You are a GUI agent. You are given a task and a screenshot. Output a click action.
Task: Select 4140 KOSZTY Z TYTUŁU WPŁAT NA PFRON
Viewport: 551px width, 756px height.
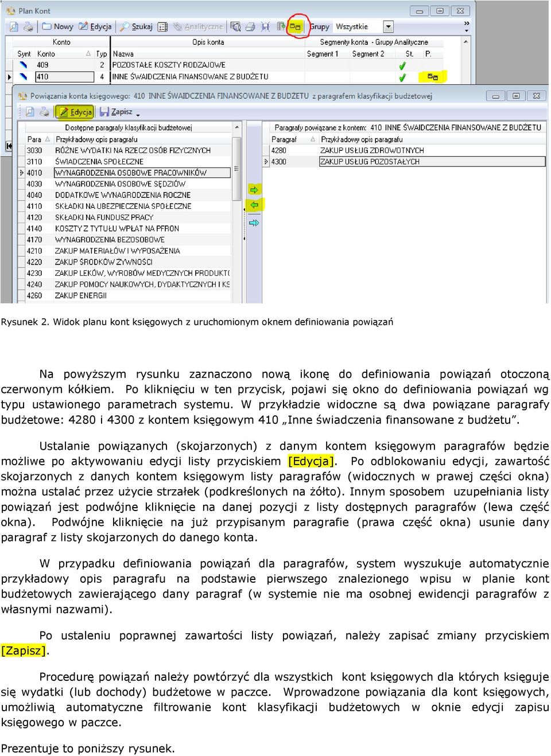(x=128, y=229)
